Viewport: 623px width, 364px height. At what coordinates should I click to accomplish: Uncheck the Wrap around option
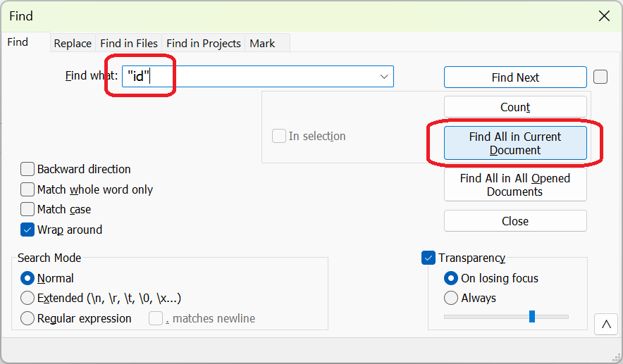[x=27, y=230]
